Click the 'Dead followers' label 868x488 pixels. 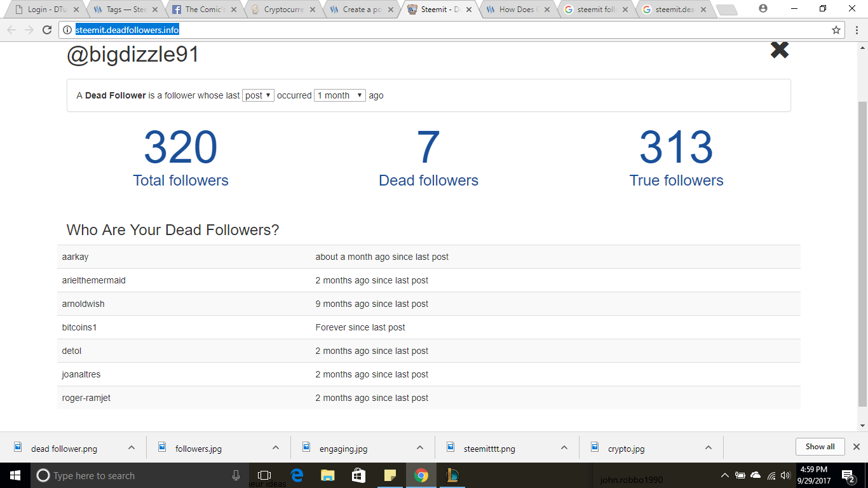pyautogui.click(x=428, y=180)
